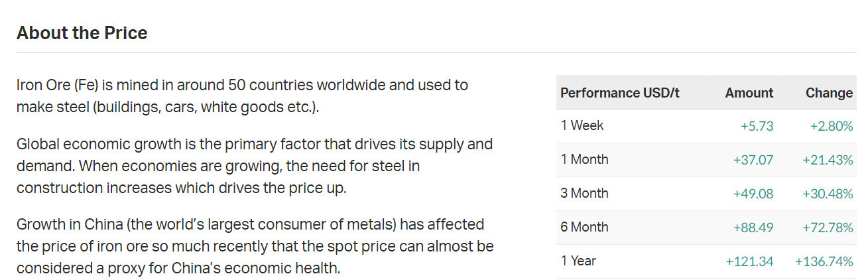Click the +5.73 amount value
Screen dimensions: 868x280
(x=757, y=126)
